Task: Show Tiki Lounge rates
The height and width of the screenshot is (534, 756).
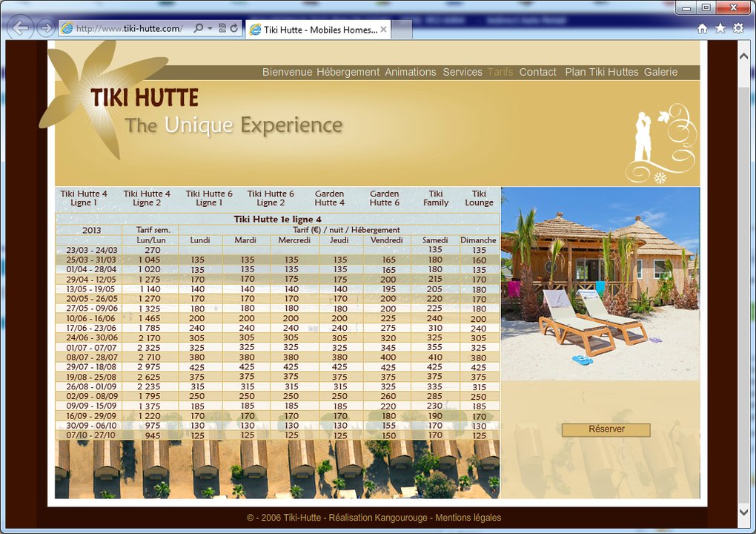Action: (x=479, y=198)
